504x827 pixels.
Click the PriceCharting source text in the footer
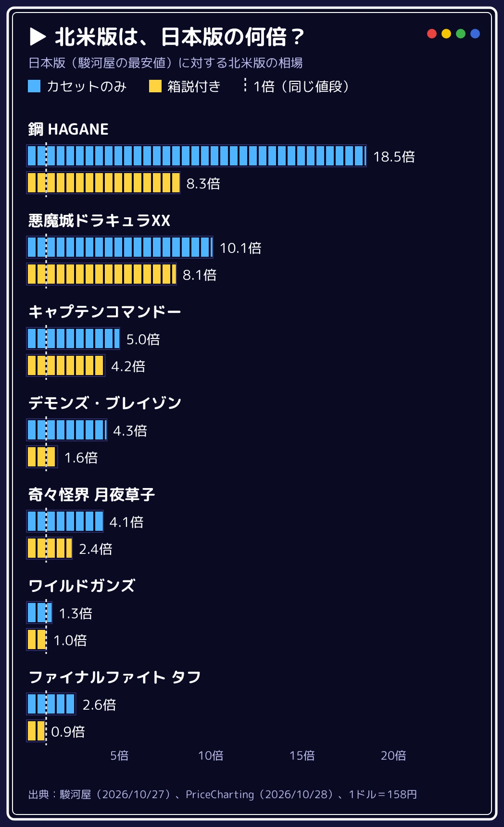[x=220, y=794]
